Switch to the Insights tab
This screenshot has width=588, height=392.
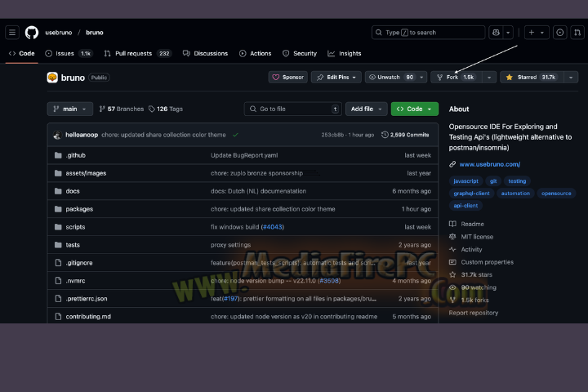(345, 54)
